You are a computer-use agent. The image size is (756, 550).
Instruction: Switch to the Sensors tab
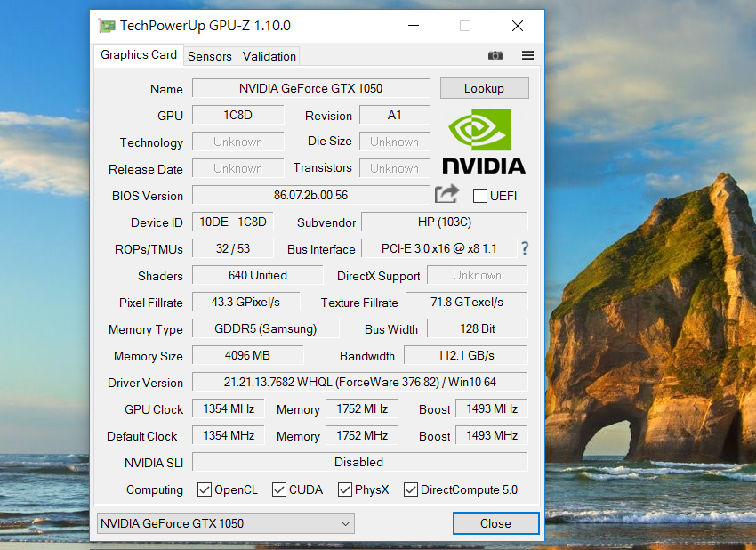210,56
